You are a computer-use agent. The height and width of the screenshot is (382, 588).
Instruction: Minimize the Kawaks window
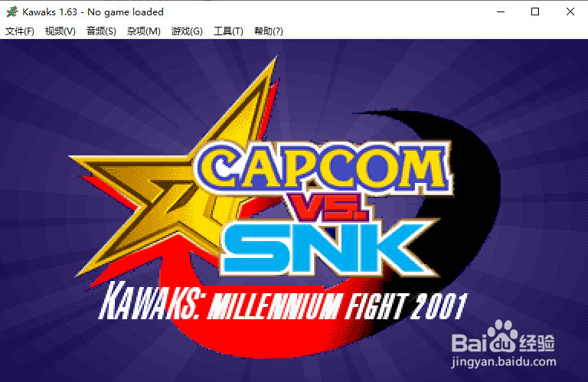(501, 11)
